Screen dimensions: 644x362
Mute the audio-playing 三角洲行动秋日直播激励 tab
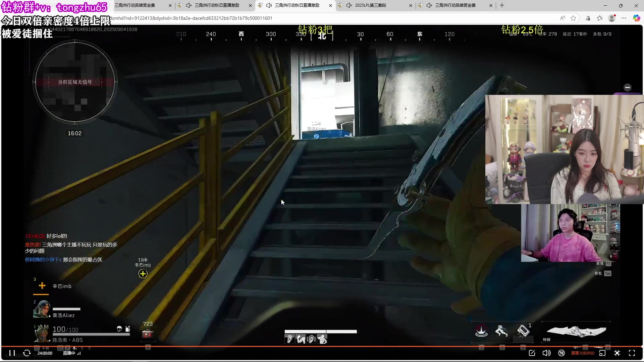[269, 5]
